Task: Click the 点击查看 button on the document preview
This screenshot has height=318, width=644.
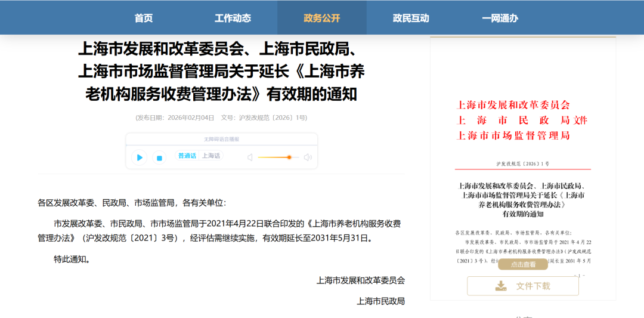Action: pos(523,264)
